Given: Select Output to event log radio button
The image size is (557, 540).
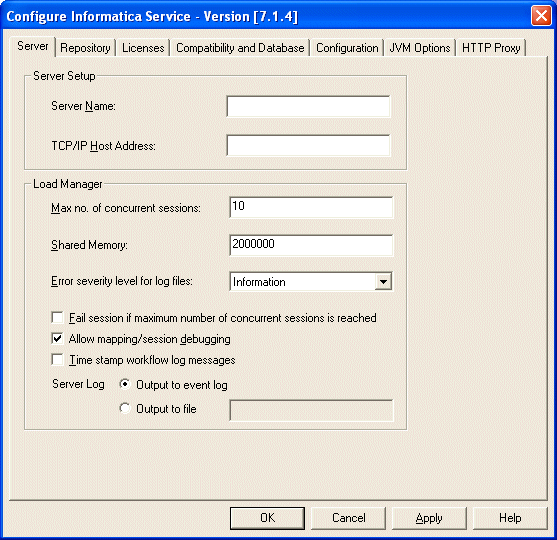Looking at the screenshot, I should click(x=125, y=384).
